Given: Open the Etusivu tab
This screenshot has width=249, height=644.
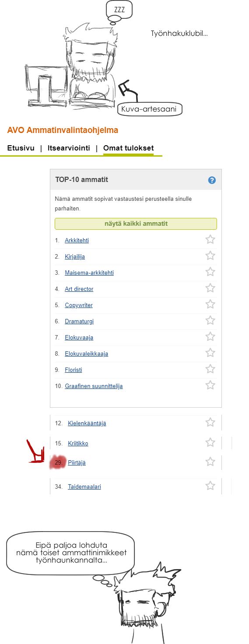Looking at the screenshot, I should click(x=21, y=148).
